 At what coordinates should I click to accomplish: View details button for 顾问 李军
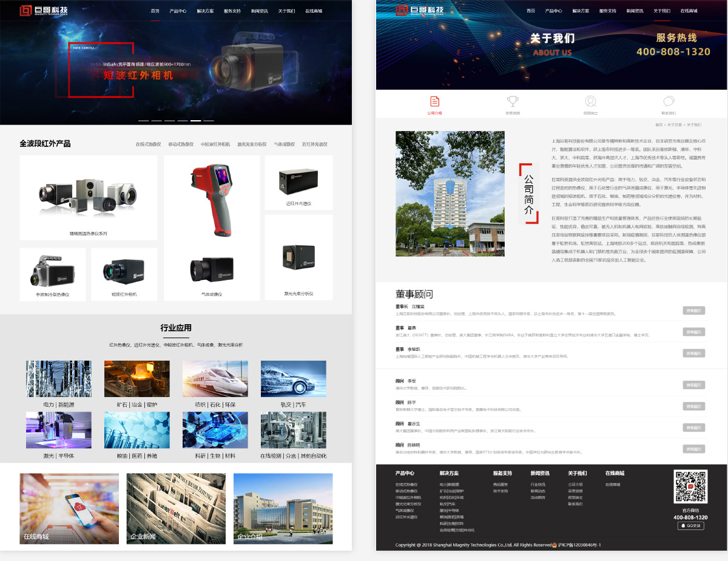click(x=693, y=385)
